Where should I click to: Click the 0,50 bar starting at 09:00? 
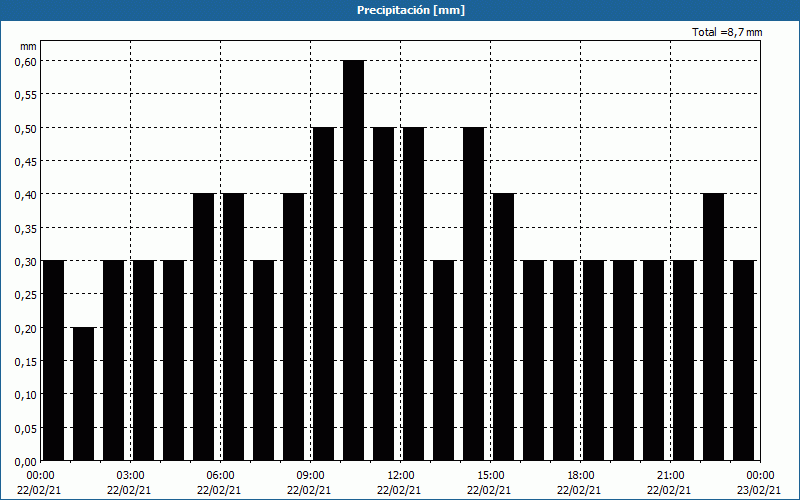(323, 294)
